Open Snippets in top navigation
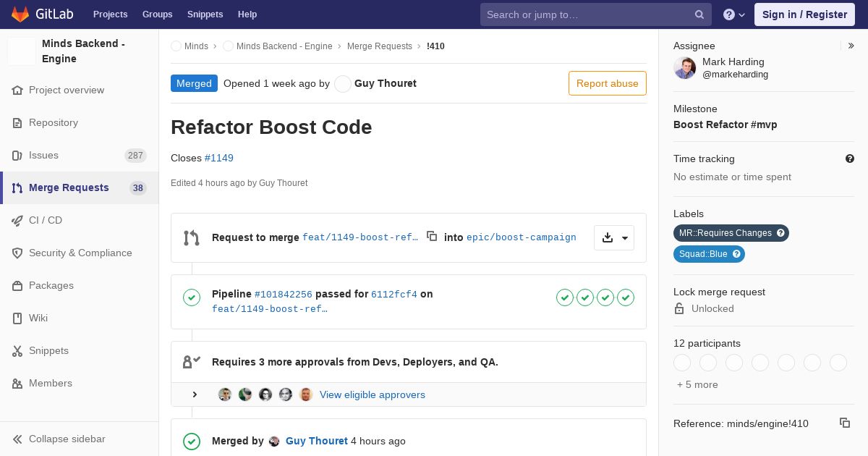This screenshot has width=868, height=456. pos(205,14)
